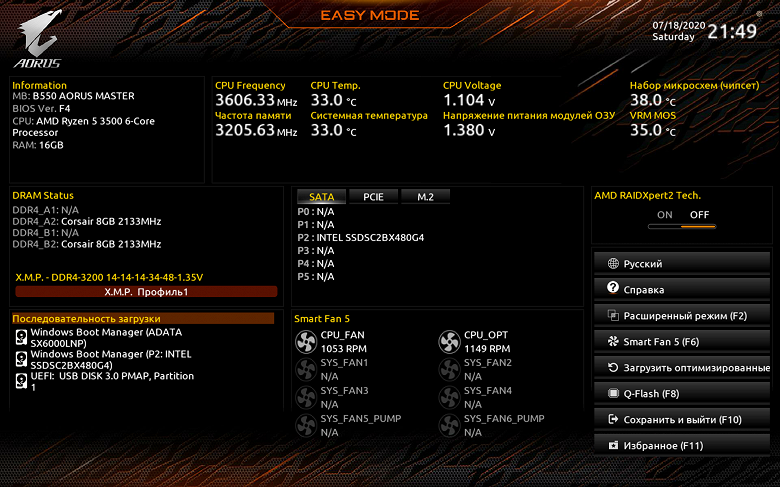The height and width of the screenshot is (487, 780).
Task: Switch to Расширенный режим (F2)
Action: (682, 315)
